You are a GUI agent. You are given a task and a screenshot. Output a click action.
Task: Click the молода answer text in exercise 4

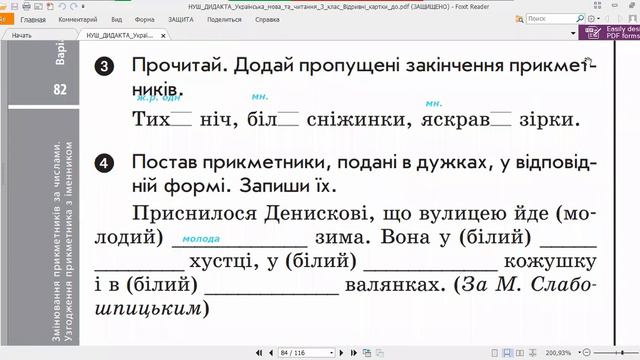pyautogui.click(x=201, y=239)
